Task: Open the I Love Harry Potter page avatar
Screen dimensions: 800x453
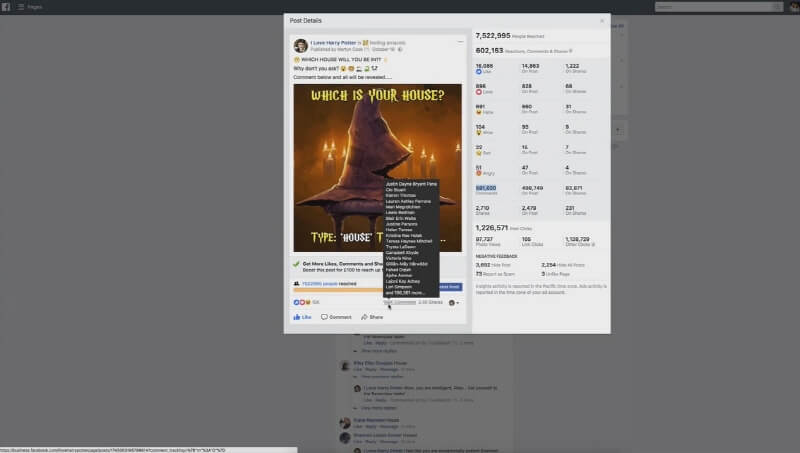Action: click(301, 46)
